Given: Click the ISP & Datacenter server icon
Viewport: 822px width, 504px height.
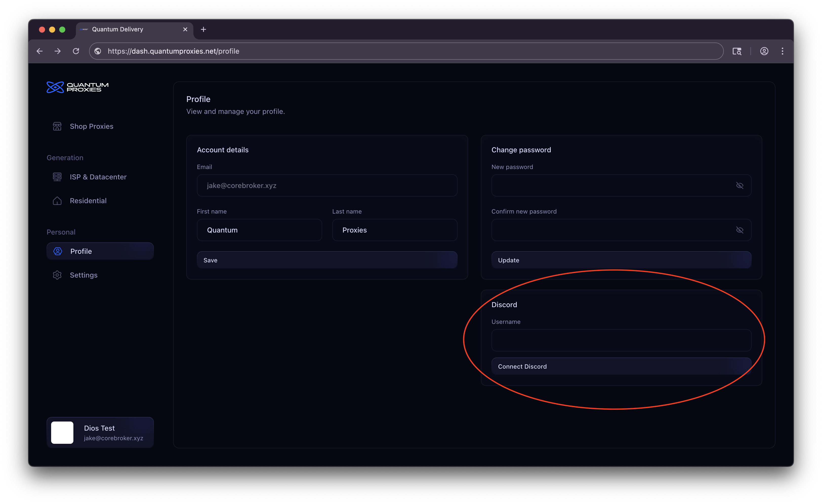Looking at the screenshot, I should tap(57, 177).
